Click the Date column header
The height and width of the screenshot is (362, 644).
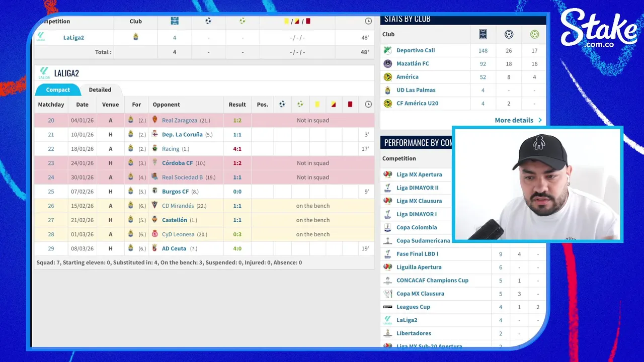(x=82, y=105)
